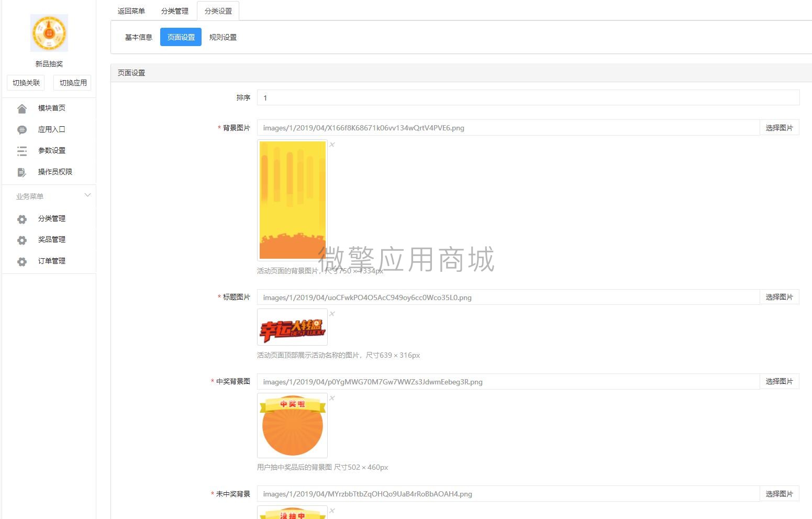Click the yellow background image thumbnail
Screen dimensions: 812x519
[292, 200]
